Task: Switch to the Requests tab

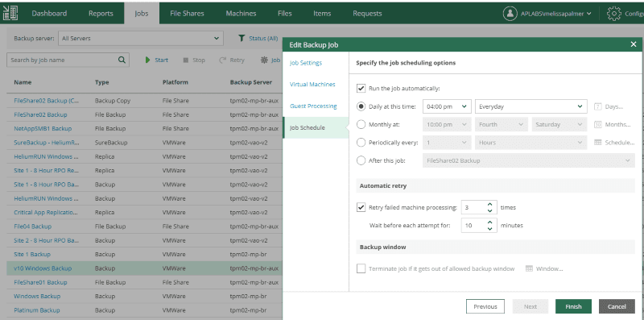Action: pos(367,13)
